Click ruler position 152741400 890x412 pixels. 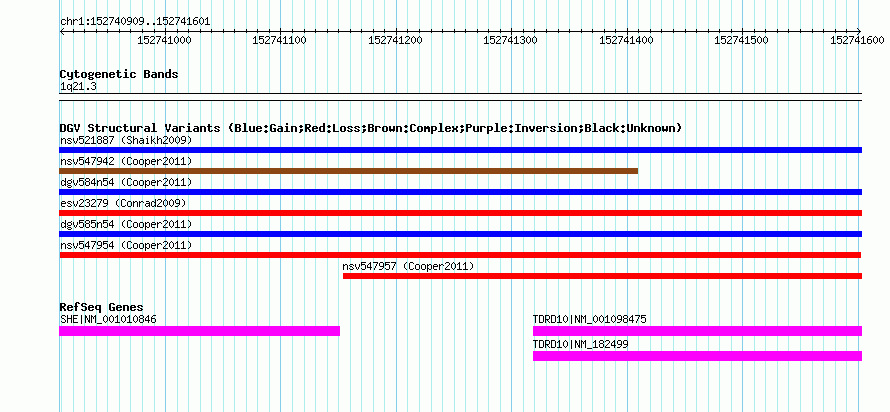627,40
